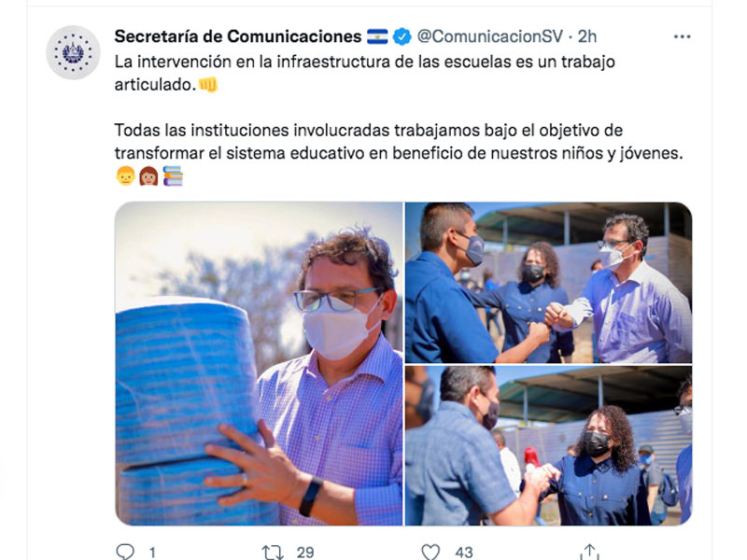Like the tweet with heart icon
This screenshot has height=560, width=747.
coord(430,552)
